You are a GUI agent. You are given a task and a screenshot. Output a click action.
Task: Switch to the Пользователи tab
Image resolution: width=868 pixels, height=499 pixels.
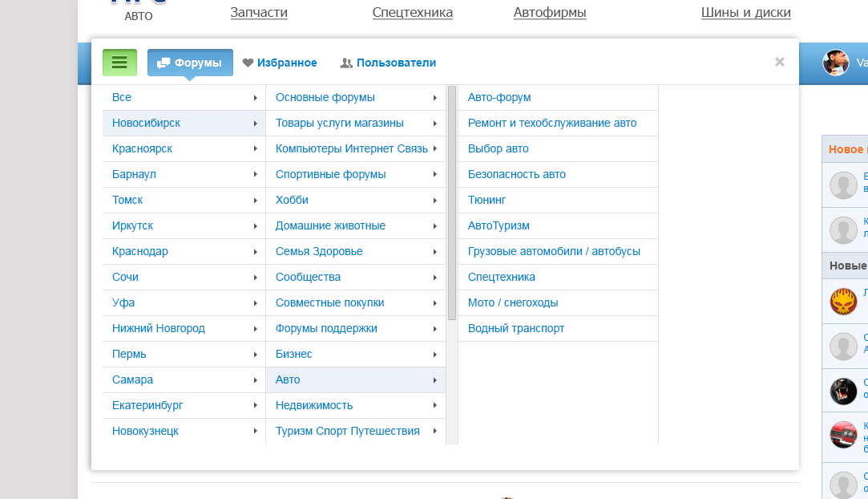396,63
